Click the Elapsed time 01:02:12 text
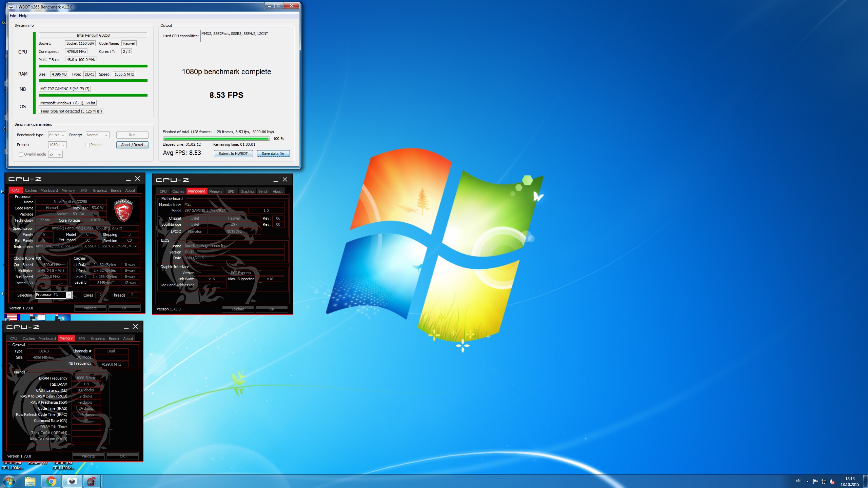Viewport: 868px width, 488px height. pyautogui.click(x=182, y=144)
